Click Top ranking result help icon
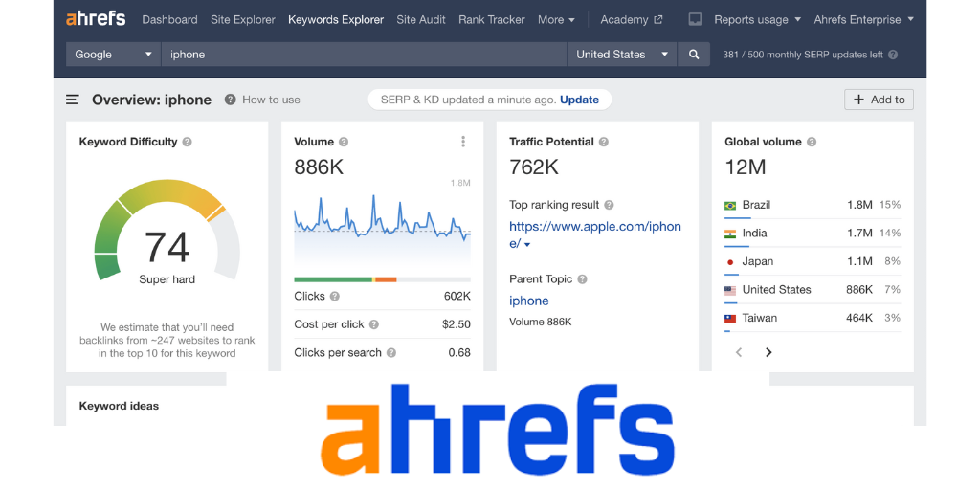This screenshot has height=490, width=980. (x=609, y=205)
